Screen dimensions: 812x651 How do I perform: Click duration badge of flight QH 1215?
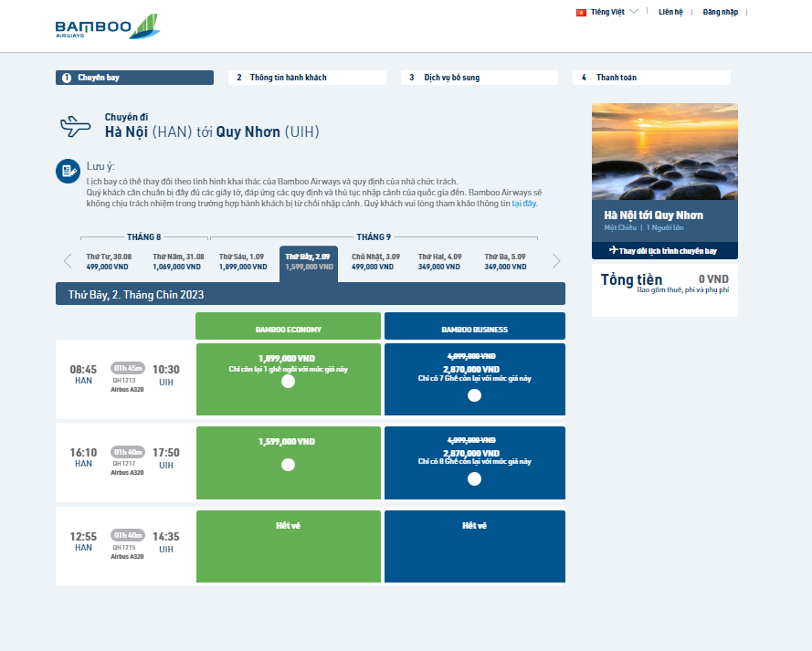pos(128,535)
